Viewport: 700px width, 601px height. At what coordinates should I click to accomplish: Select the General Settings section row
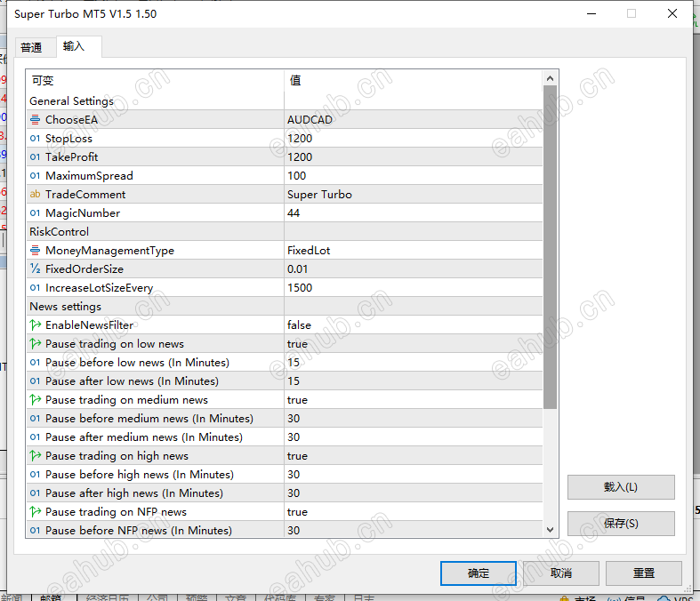click(x=285, y=100)
